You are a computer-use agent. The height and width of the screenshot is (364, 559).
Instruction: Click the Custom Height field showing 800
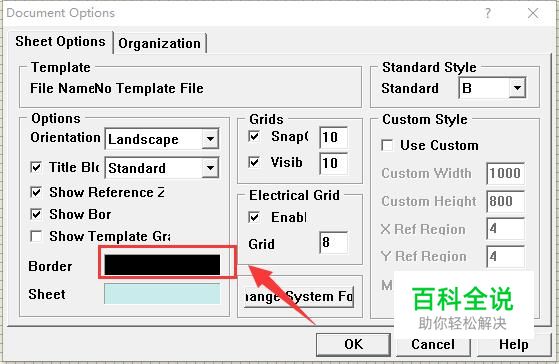(506, 201)
